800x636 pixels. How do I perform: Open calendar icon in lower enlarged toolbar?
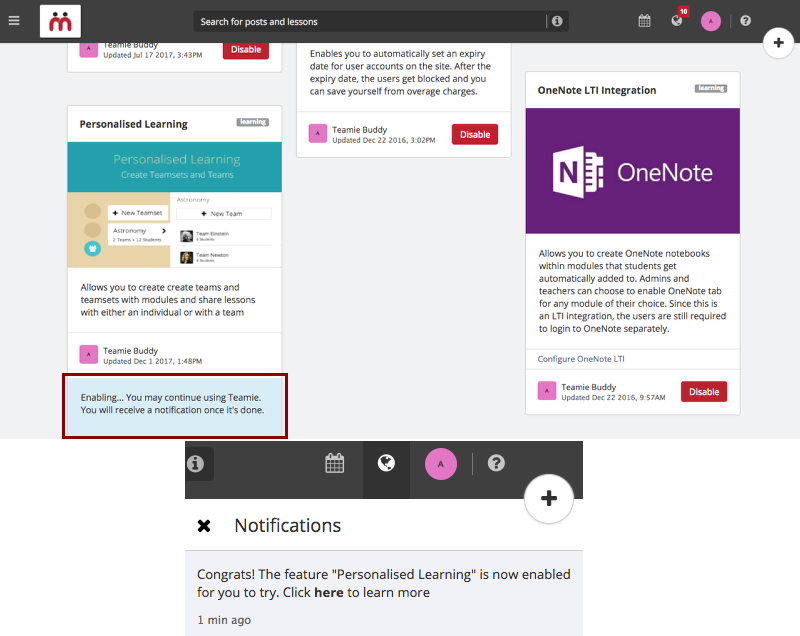tap(335, 463)
